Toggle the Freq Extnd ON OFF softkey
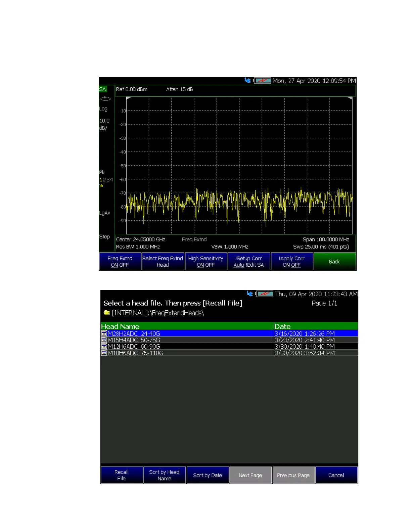 point(120,261)
